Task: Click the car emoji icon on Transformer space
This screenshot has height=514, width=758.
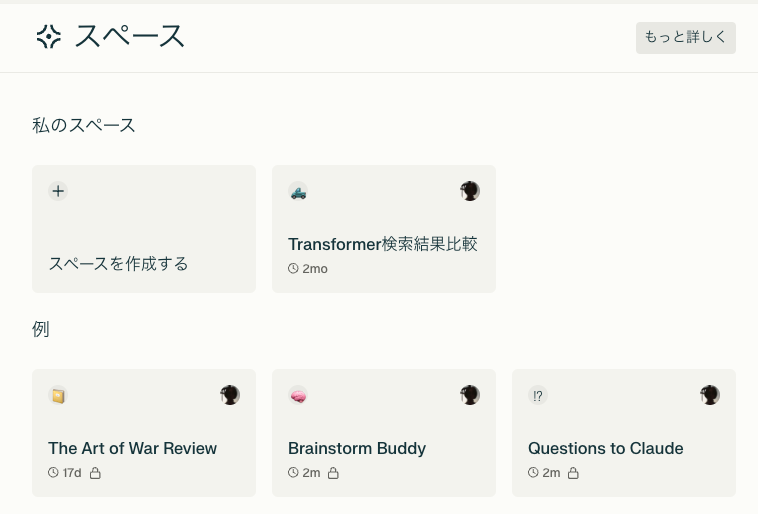Action: 298,191
